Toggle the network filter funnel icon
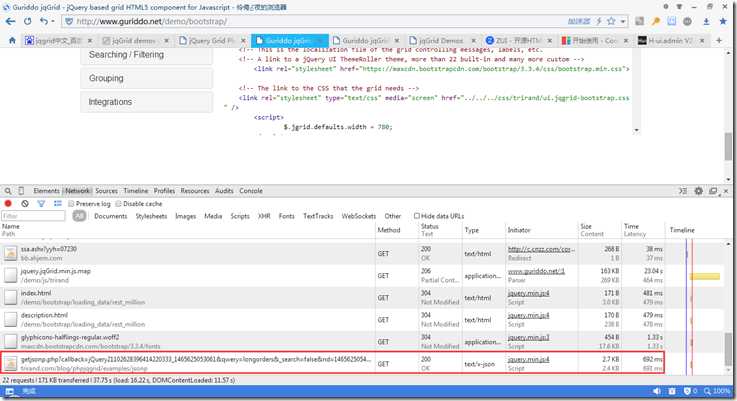Screen dimensions: 737x401 point(41,203)
